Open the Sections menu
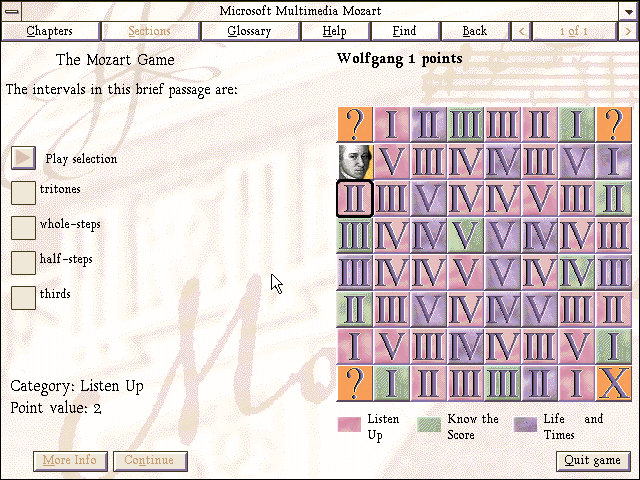 pyautogui.click(x=150, y=31)
